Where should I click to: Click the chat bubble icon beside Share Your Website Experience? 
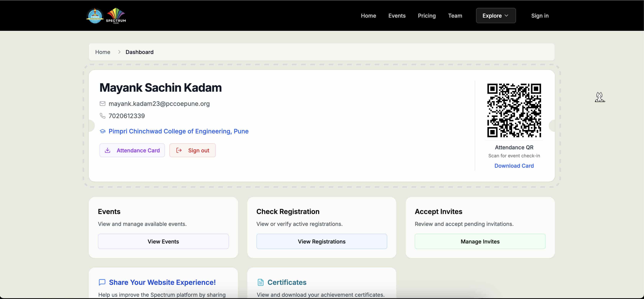102,282
